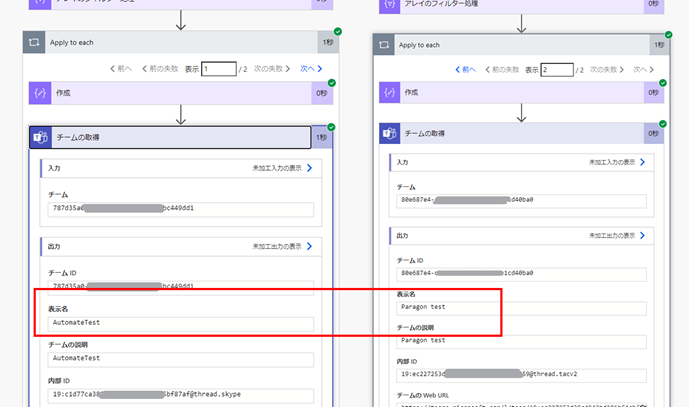
Task: Click 前の失敗 in right flow pager
Action: [502, 69]
